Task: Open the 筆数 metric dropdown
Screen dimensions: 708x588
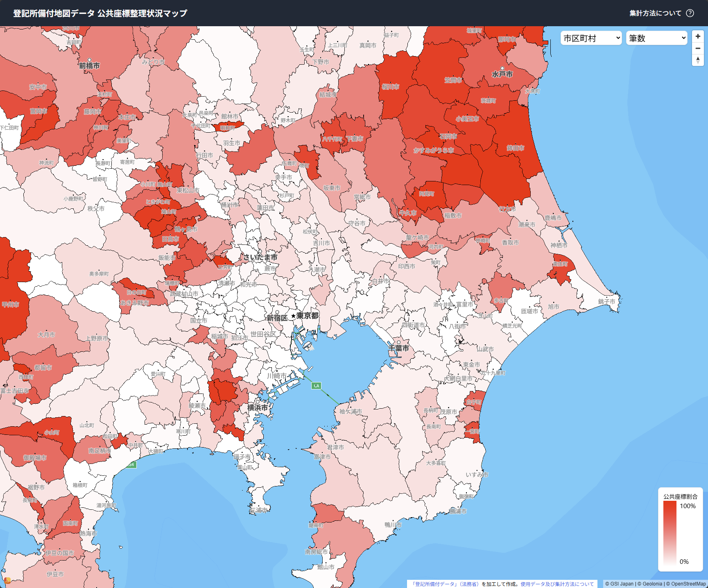Action: click(x=656, y=38)
